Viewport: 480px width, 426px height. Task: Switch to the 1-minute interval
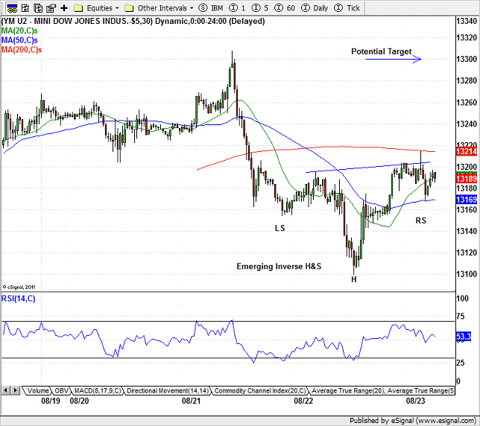click(x=238, y=8)
